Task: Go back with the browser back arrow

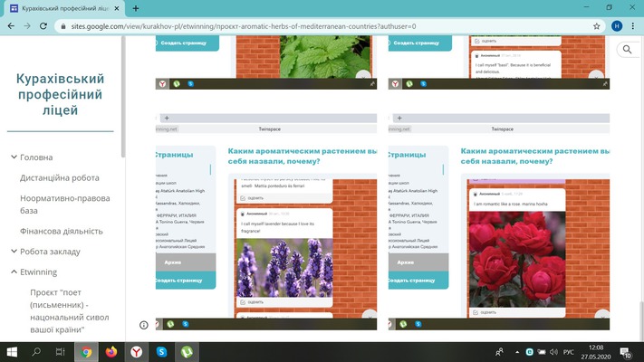Action: click(11, 26)
